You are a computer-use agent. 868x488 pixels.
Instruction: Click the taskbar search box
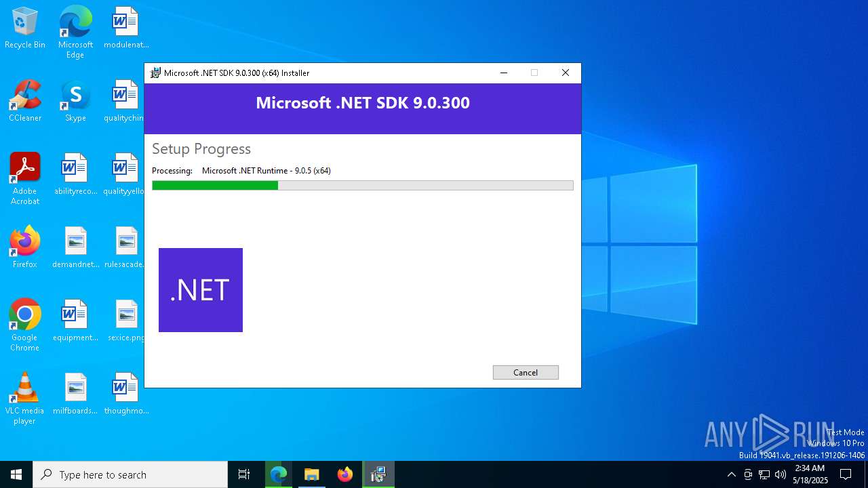(130, 474)
